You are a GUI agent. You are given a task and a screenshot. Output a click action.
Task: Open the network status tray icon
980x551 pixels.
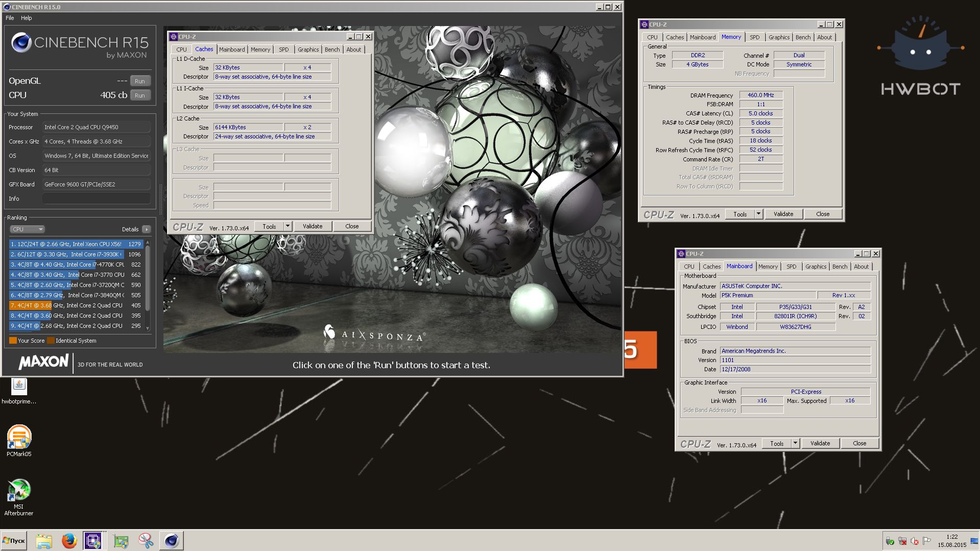[902, 541]
